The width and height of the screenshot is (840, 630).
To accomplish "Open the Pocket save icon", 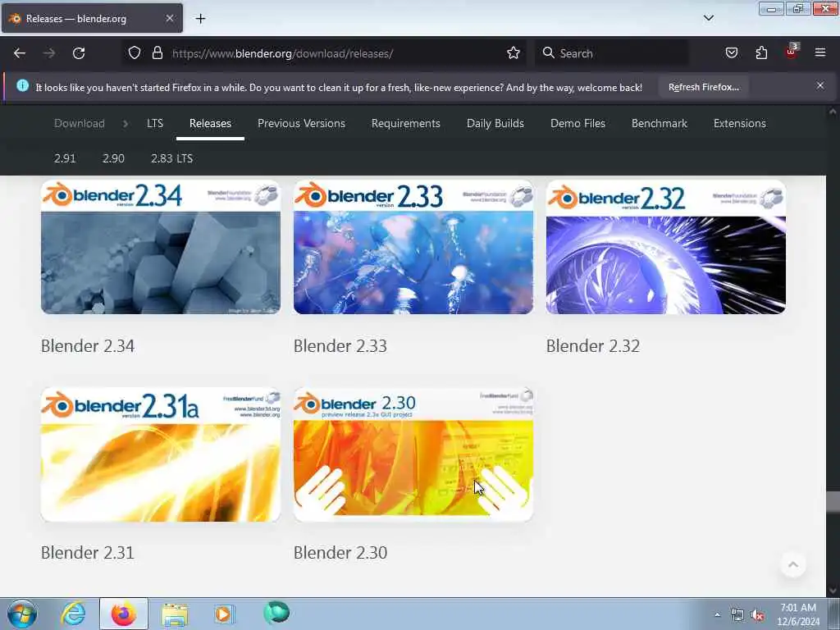I will [x=731, y=53].
